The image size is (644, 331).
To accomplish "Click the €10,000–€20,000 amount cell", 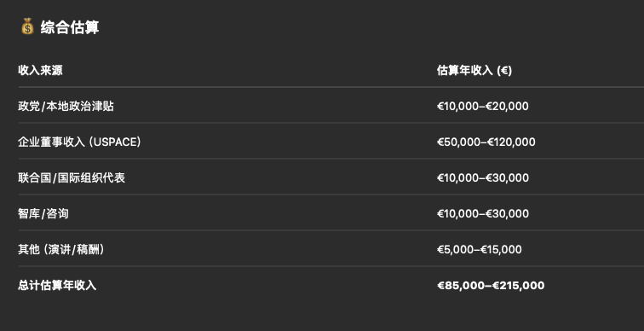I will pos(483,106).
